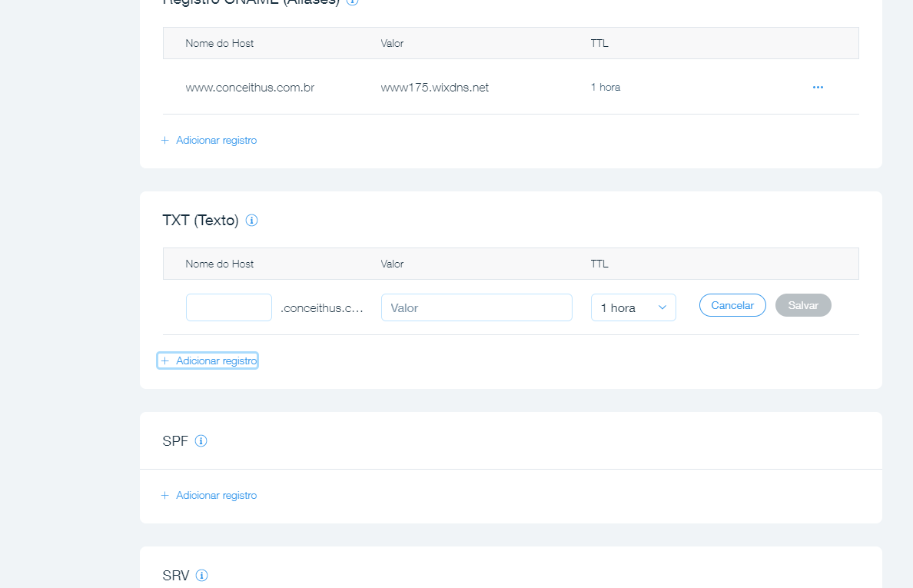Click the www175.wixdns.net CNAME value
This screenshot has height=588, width=913.
(x=434, y=88)
